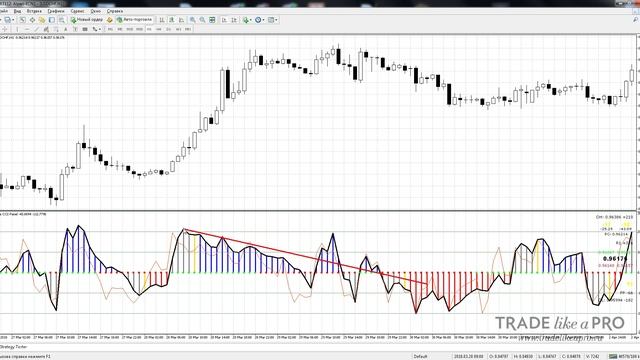The width and height of the screenshot is (640, 360).
Task: Open the Templates icon
Action: point(271,20)
